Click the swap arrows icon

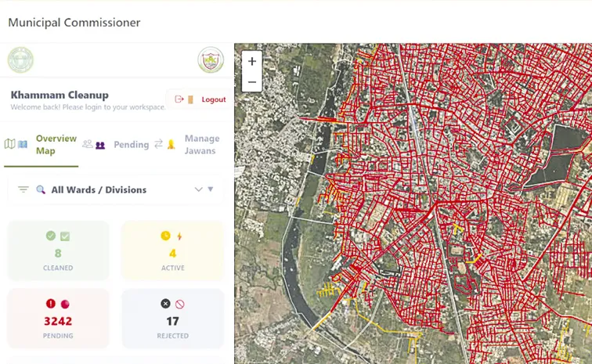[158, 143]
